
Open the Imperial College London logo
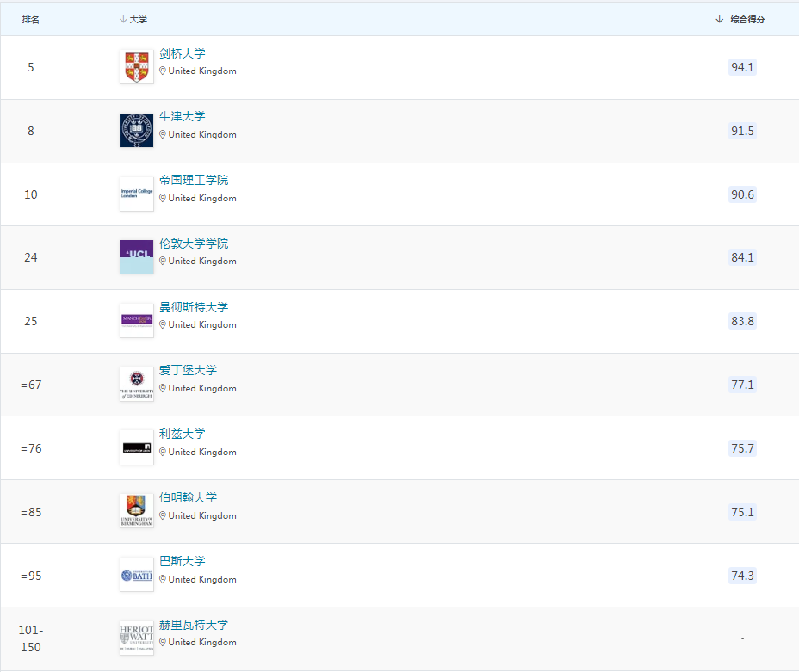pos(136,194)
